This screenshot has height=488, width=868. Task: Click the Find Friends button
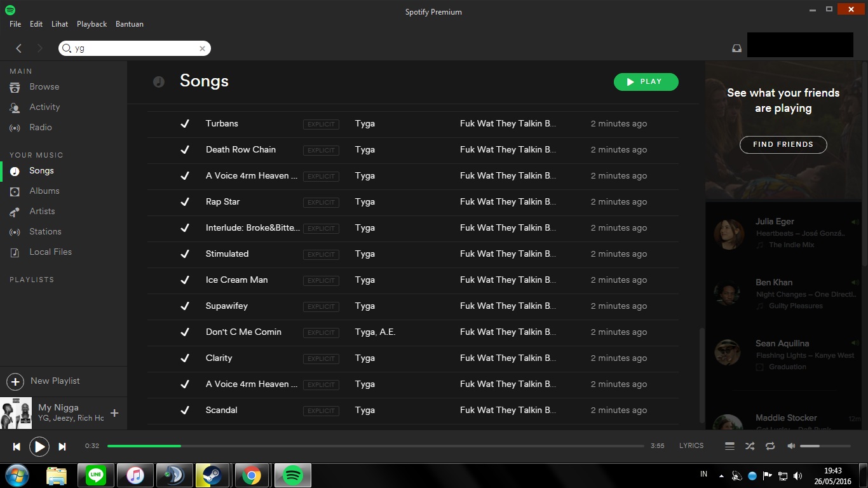tap(783, 145)
